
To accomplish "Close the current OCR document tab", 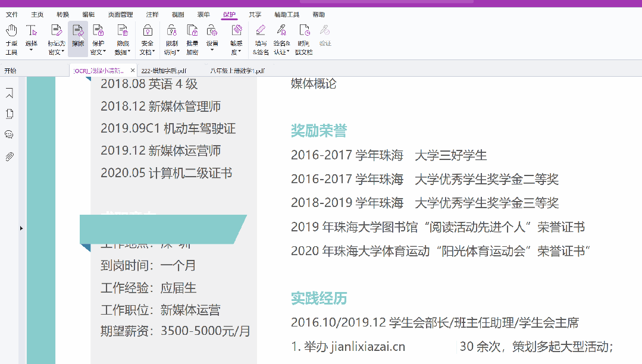I will pos(133,70).
